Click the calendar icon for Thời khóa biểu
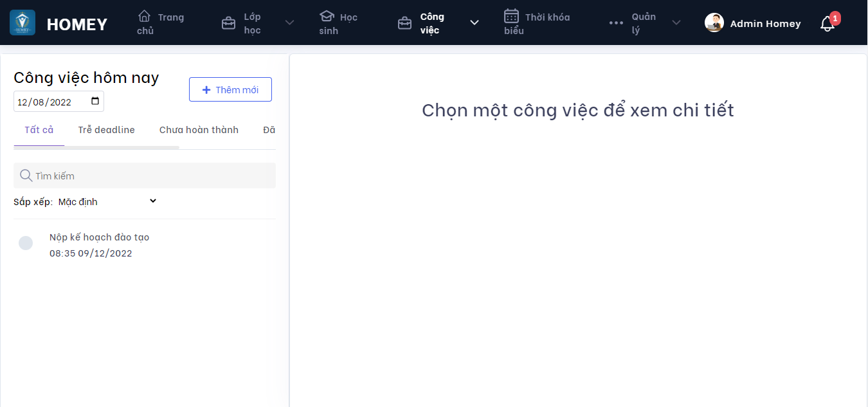The height and width of the screenshot is (407, 868). point(511,16)
